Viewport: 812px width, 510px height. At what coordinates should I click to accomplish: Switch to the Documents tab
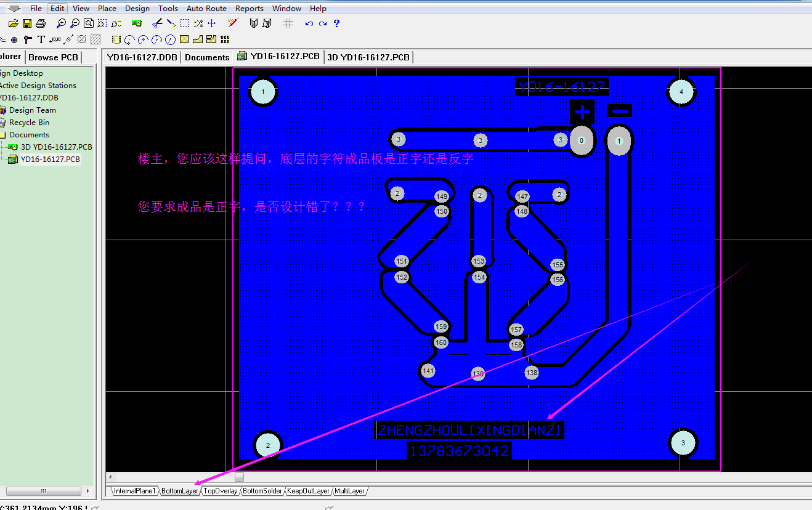click(x=207, y=57)
